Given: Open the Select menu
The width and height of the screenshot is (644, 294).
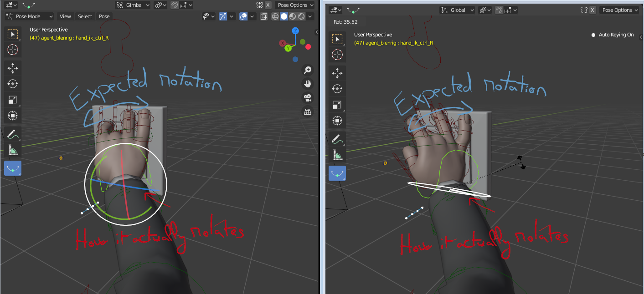Looking at the screenshot, I should pyautogui.click(x=85, y=16).
